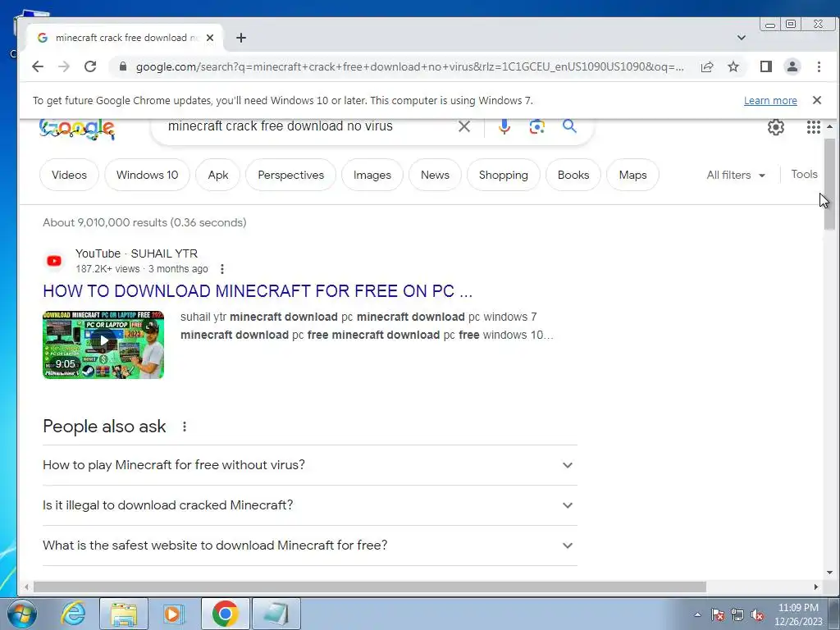Open the Chrome profile avatar
Screen dimensions: 840x630
click(792, 66)
